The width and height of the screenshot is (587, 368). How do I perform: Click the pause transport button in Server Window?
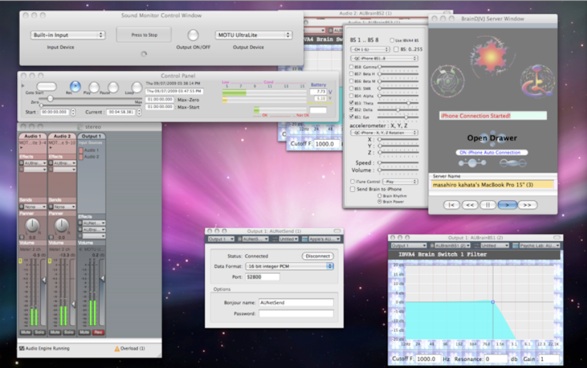pos(488,205)
